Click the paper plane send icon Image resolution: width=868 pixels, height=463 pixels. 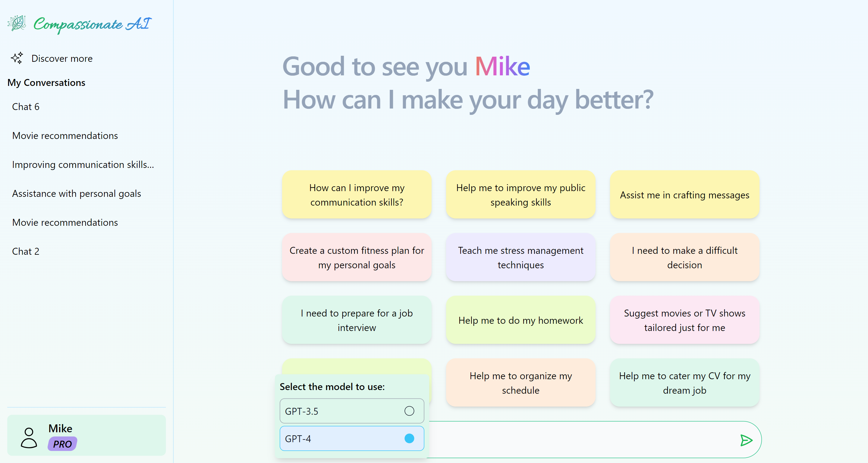tap(746, 440)
